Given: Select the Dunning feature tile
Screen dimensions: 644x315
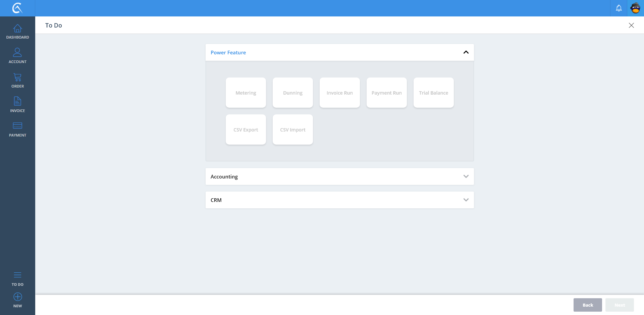Looking at the screenshot, I should coord(292,93).
